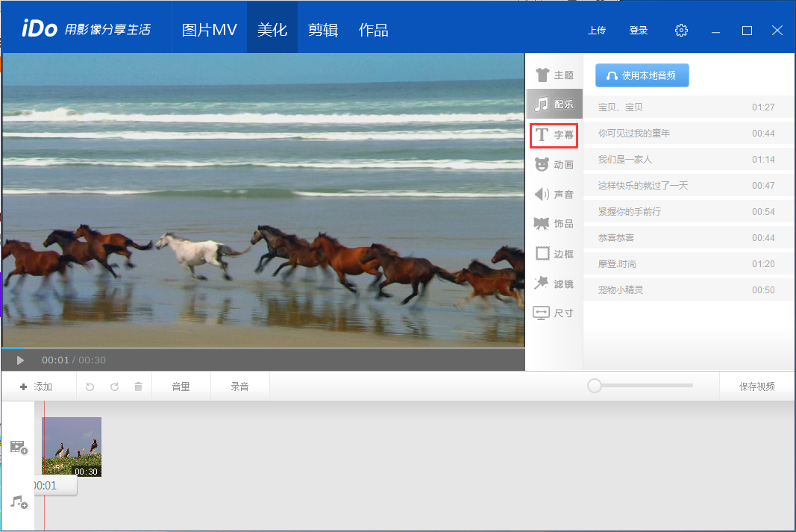Click the timeline zoom slider handle
This screenshot has height=532, width=796.
[595, 386]
